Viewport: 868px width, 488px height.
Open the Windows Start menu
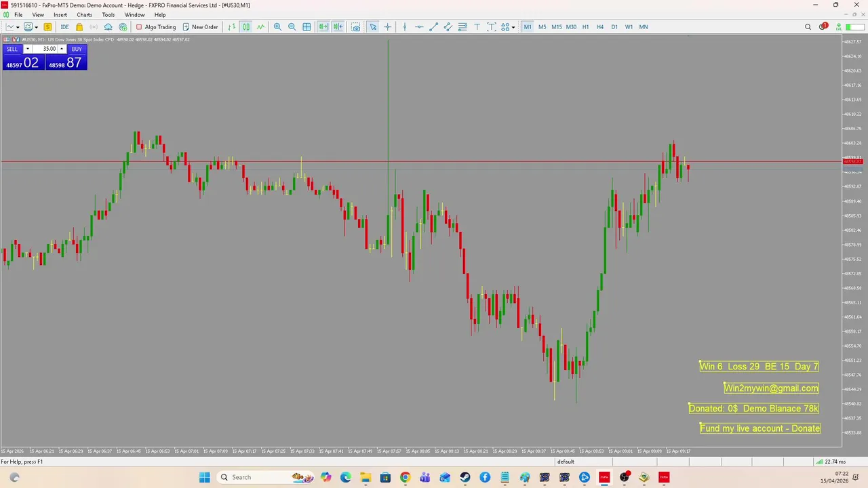click(x=205, y=477)
